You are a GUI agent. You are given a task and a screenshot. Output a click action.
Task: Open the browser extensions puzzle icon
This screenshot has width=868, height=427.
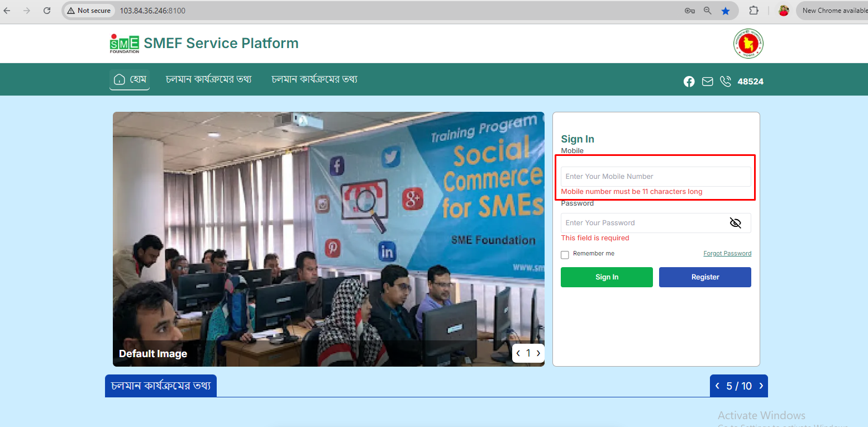coord(753,11)
